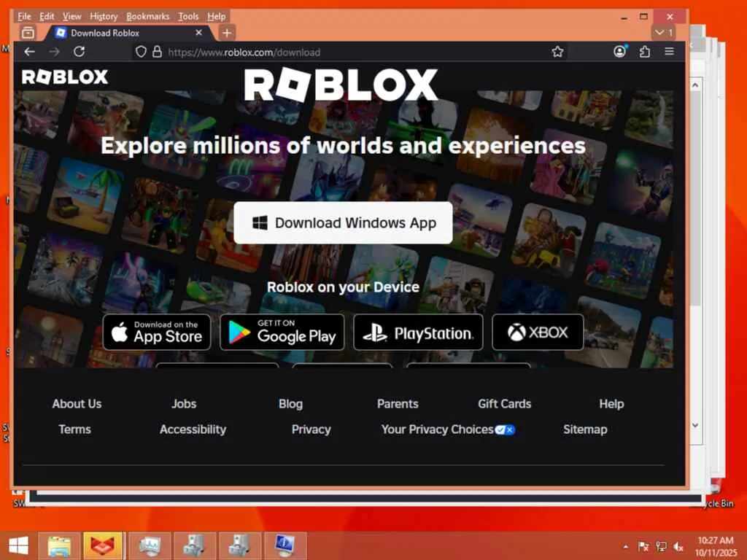Image resolution: width=747 pixels, height=560 pixels.
Task: Open the View menu
Action: point(72,16)
